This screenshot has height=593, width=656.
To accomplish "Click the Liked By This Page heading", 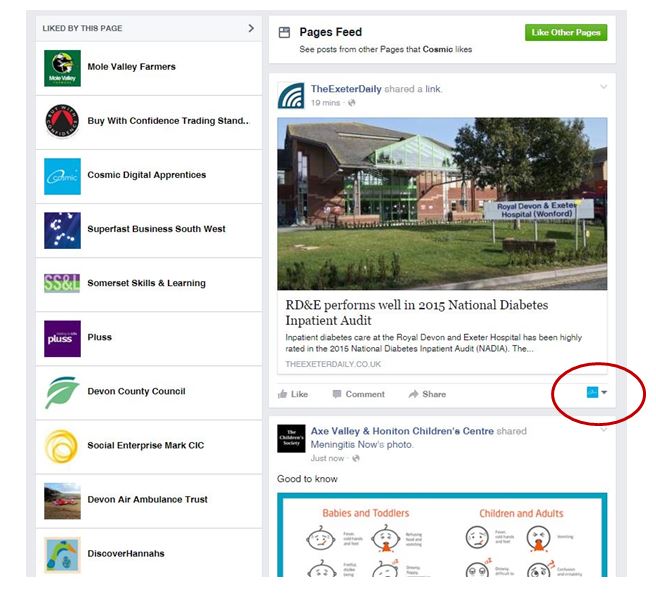I will point(82,28).
